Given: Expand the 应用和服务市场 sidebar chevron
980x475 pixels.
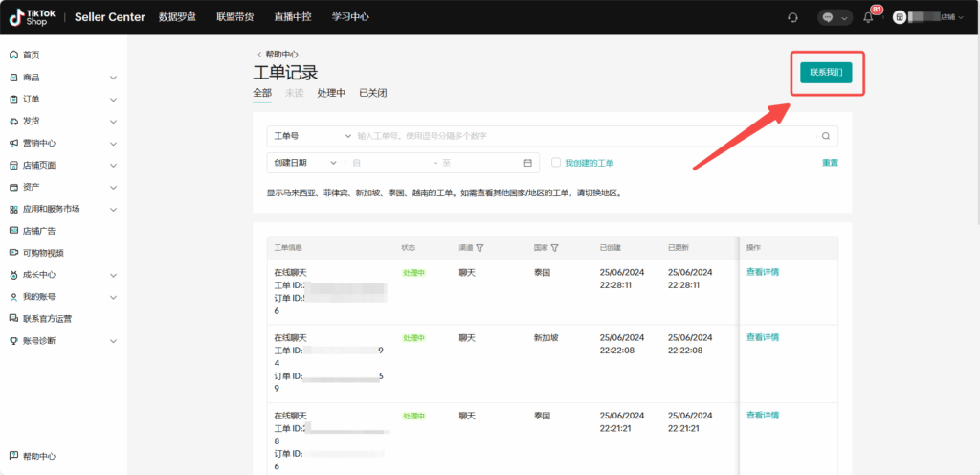Looking at the screenshot, I should [113, 210].
